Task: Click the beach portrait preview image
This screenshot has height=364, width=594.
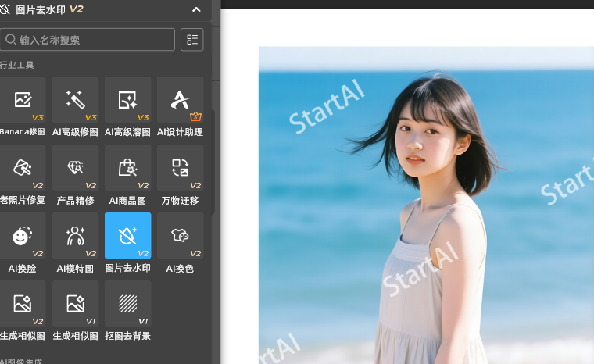Action: click(426, 205)
